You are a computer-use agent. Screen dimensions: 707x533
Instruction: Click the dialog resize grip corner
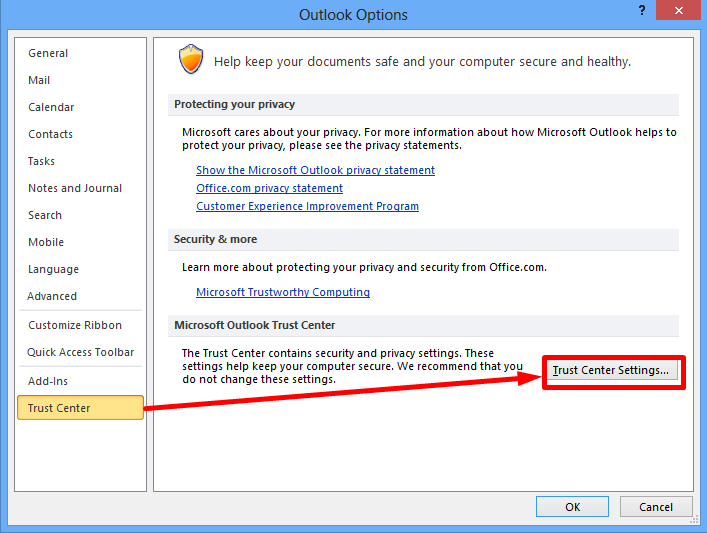pyautogui.click(x=695, y=520)
